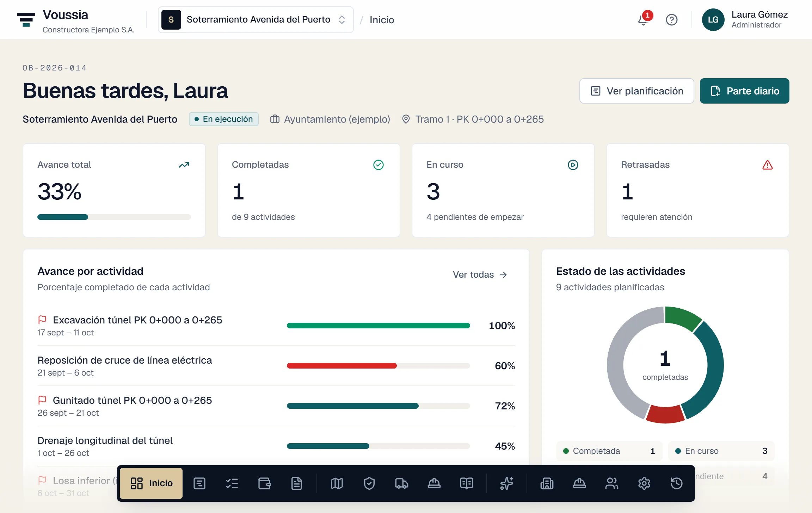Screen dimensions: 812x513
Task: Click the red segment of donut chart
Action: click(665, 415)
